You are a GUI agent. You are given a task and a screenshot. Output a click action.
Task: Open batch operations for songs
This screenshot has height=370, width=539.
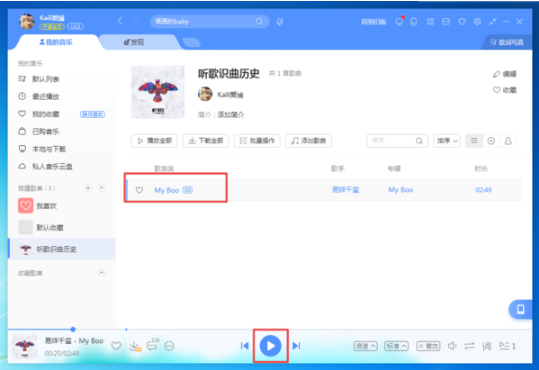[257, 141]
